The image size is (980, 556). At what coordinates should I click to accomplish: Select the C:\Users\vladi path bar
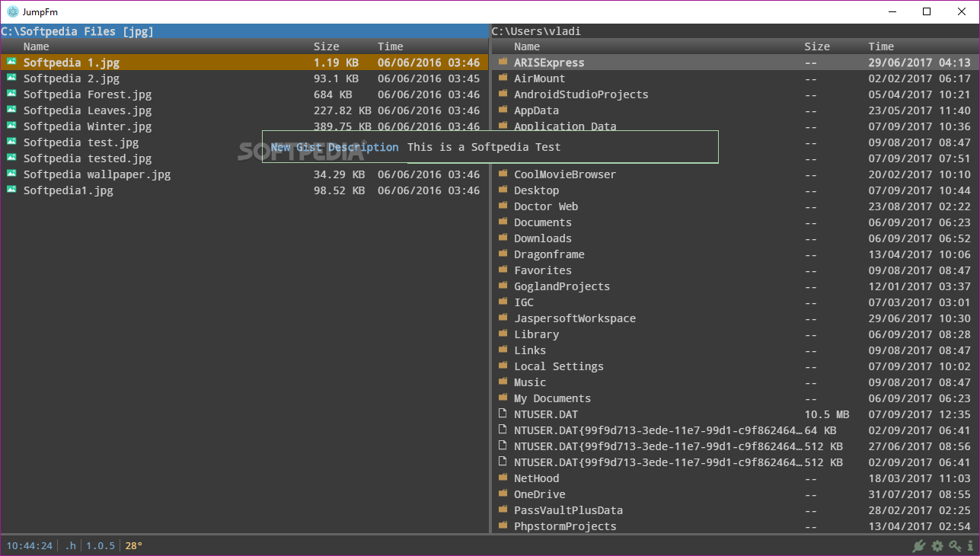[735, 31]
